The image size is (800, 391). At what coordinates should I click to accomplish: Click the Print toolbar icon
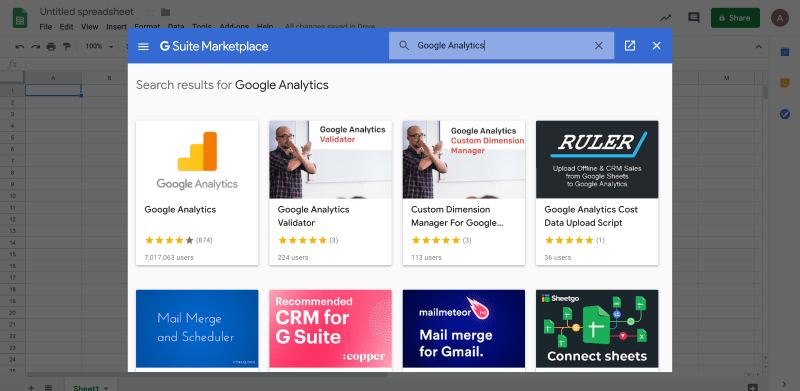[51, 46]
